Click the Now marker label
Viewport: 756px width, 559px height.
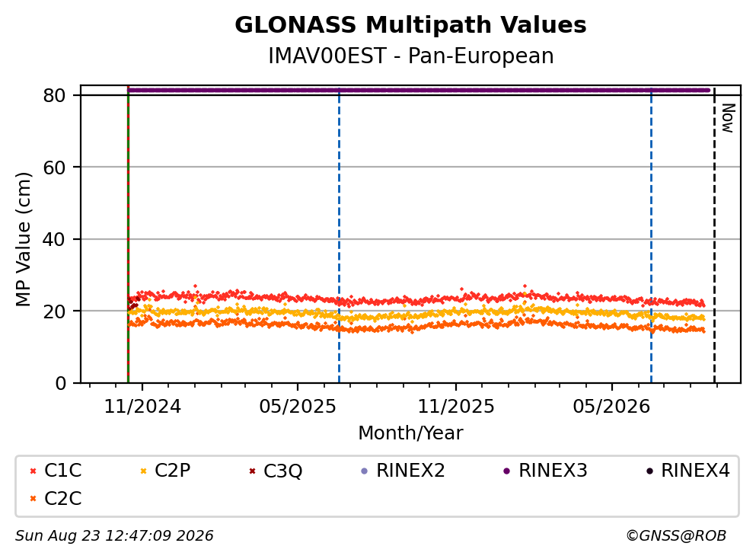(x=728, y=118)
